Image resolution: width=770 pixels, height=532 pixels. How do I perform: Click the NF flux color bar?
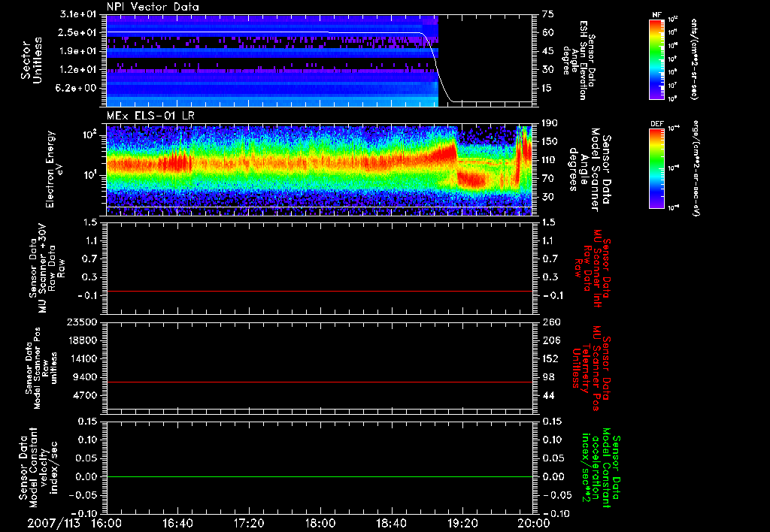pos(656,59)
